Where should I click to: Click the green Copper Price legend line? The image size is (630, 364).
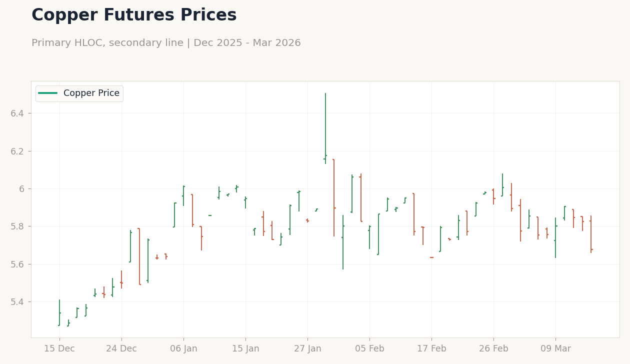[x=48, y=93]
